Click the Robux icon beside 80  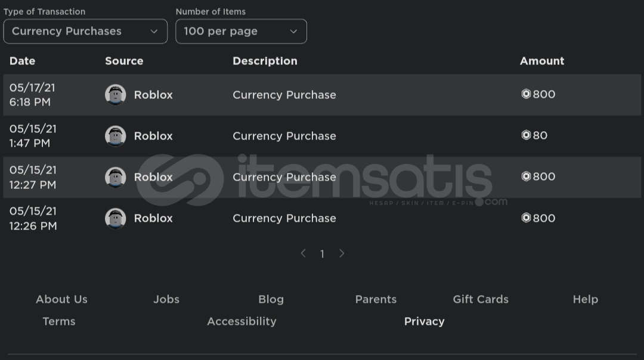(x=526, y=135)
